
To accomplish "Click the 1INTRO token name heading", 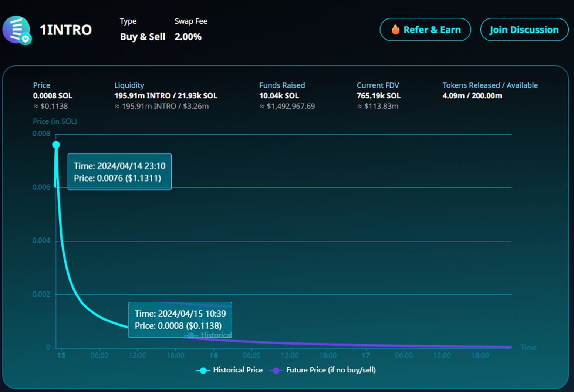I will (65, 30).
